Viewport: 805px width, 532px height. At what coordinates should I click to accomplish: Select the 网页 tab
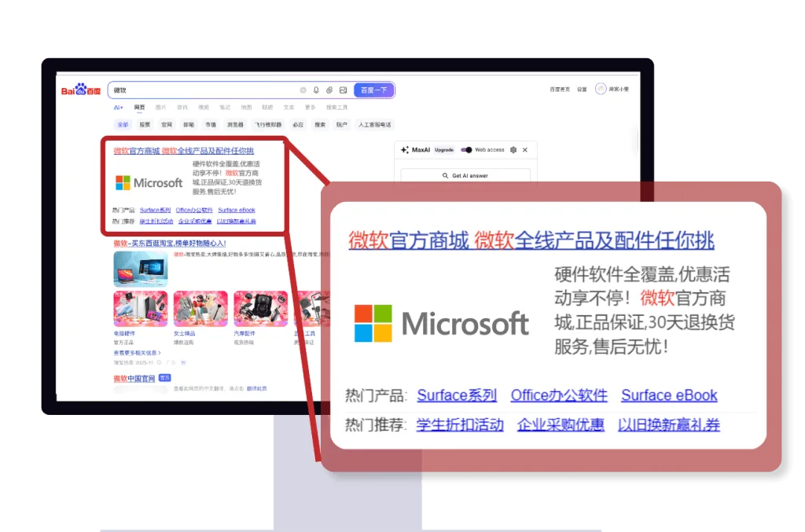pos(139,107)
